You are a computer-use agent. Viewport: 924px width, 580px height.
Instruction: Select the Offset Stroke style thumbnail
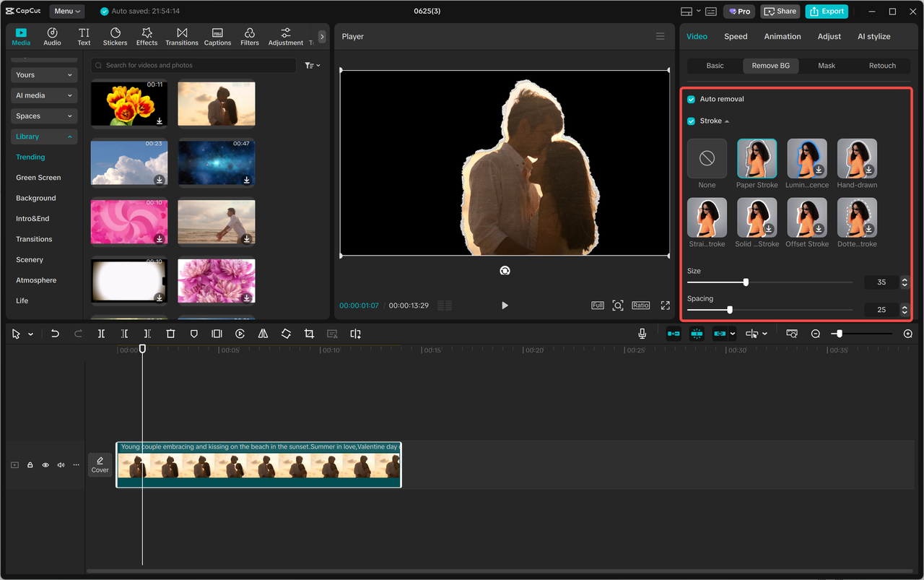[807, 218]
